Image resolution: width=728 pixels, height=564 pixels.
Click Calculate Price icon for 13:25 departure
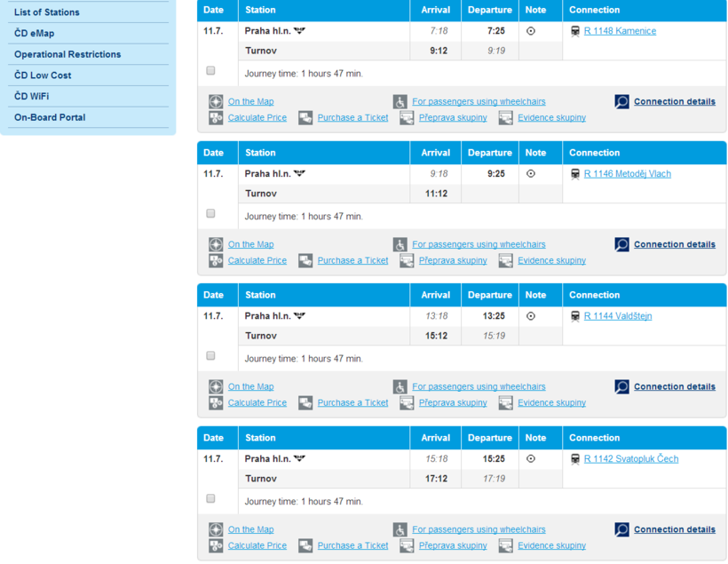[x=216, y=403]
